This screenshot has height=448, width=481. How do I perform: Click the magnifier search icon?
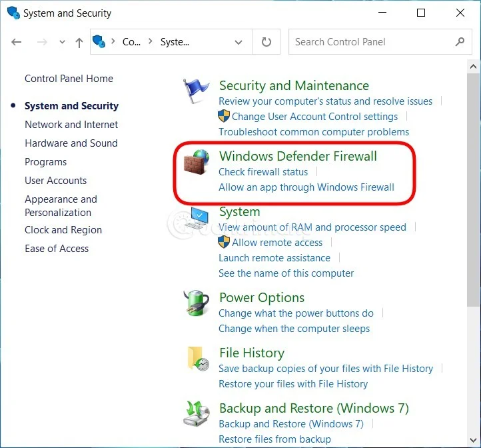click(459, 42)
